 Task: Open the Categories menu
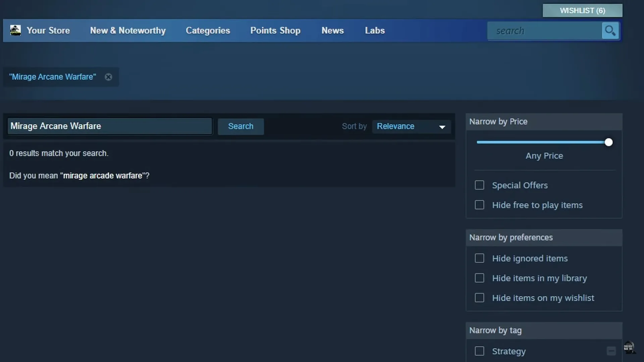pos(208,31)
